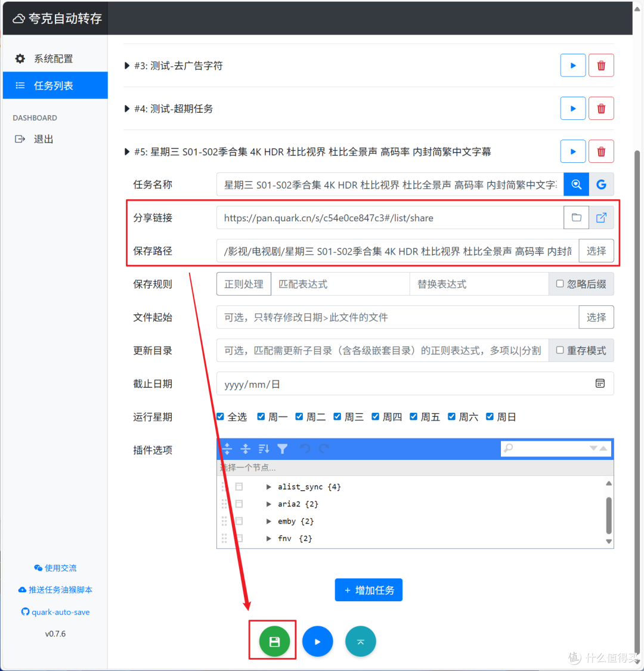Expand the emby node

click(269, 521)
